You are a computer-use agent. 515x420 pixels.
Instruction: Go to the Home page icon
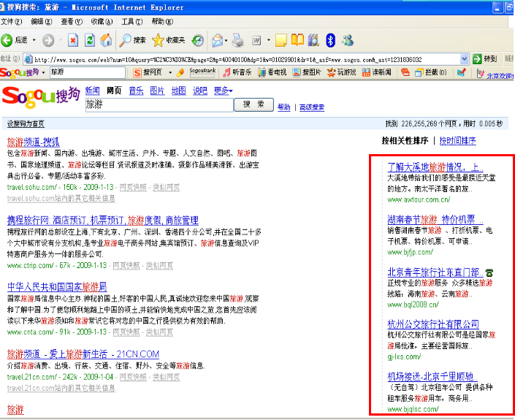coord(106,40)
